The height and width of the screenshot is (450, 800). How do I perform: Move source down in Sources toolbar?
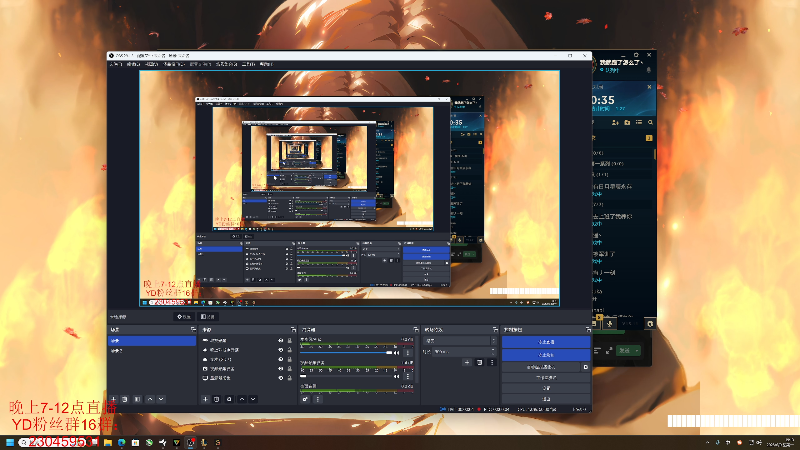click(x=253, y=399)
